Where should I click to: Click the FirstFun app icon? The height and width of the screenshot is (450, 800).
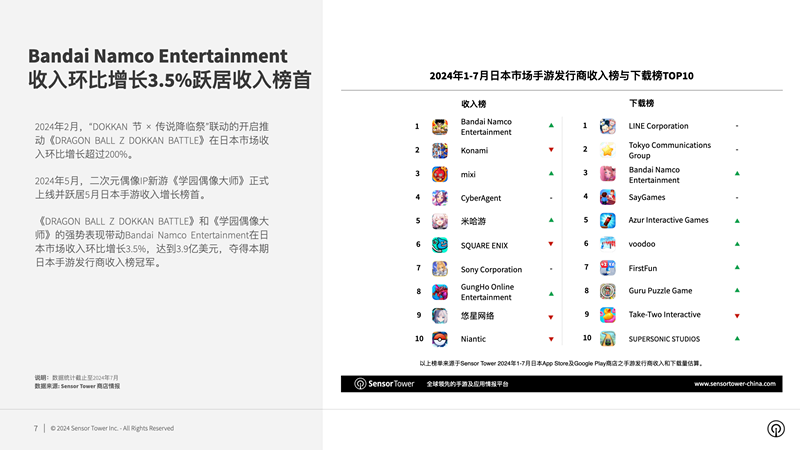click(x=608, y=268)
